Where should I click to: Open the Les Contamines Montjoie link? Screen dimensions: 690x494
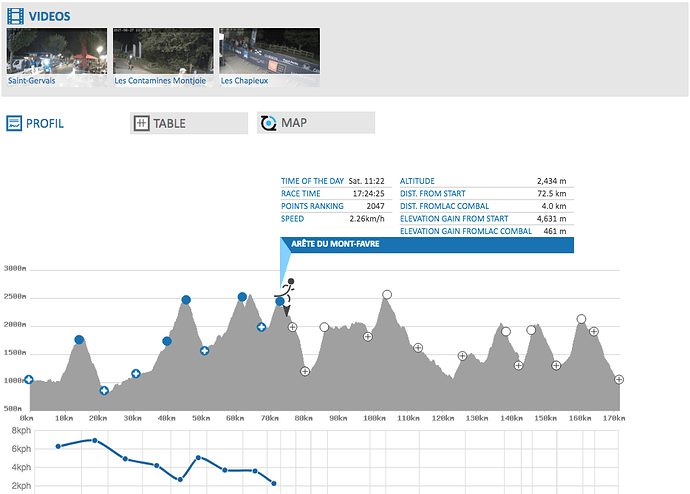160,80
